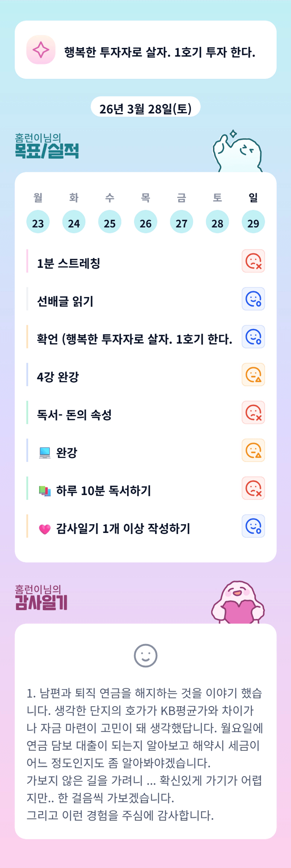
Task: Click the blue status face for 감사일기 작성하기
Action: [253, 526]
